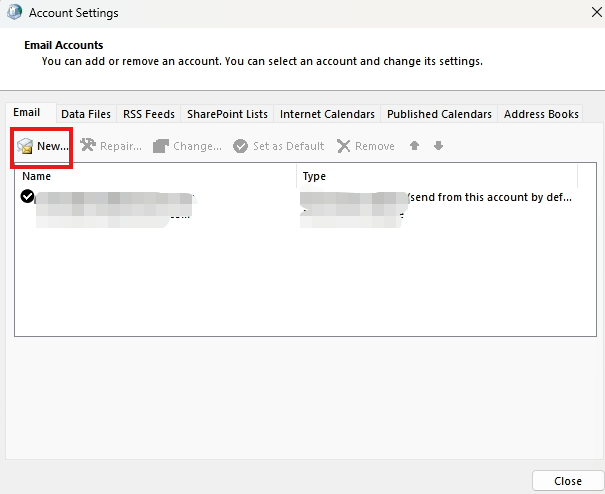605x494 pixels.
Task: Click the Name column header
Action: tap(155, 176)
